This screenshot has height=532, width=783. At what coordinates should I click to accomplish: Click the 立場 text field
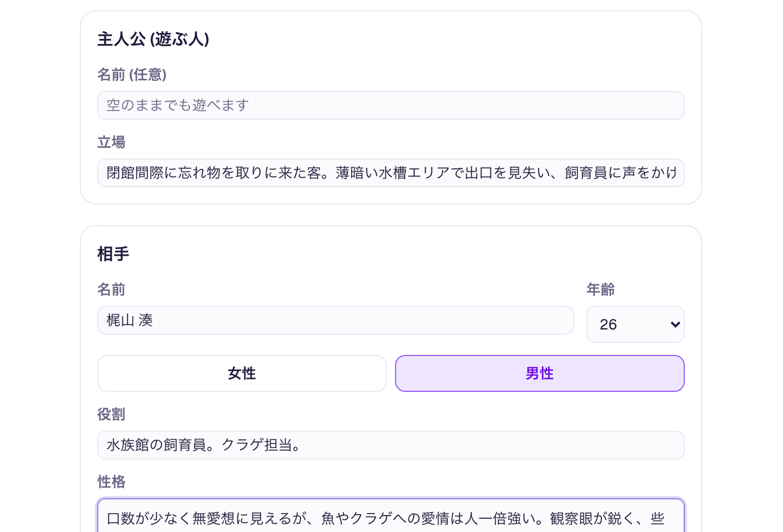(390, 173)
